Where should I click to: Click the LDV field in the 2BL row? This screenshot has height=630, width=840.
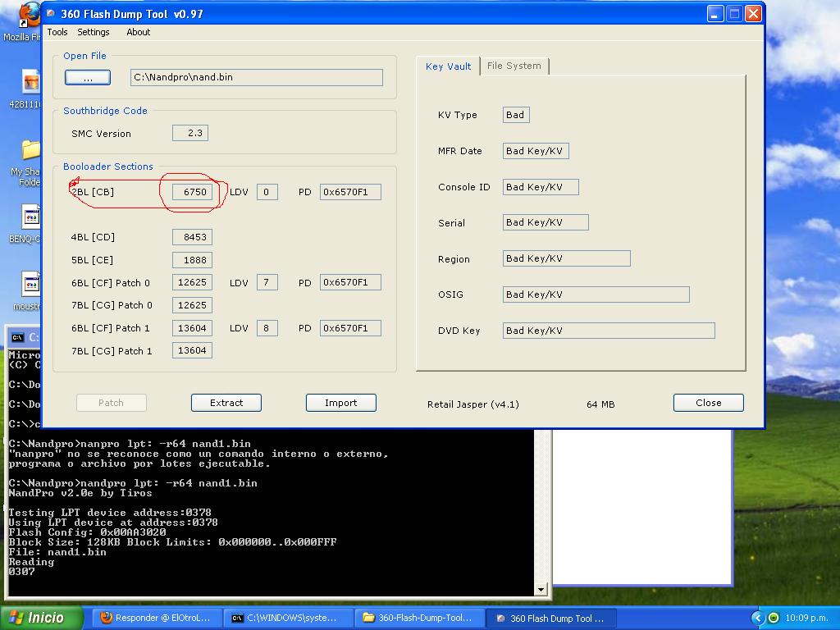(267, 192)
